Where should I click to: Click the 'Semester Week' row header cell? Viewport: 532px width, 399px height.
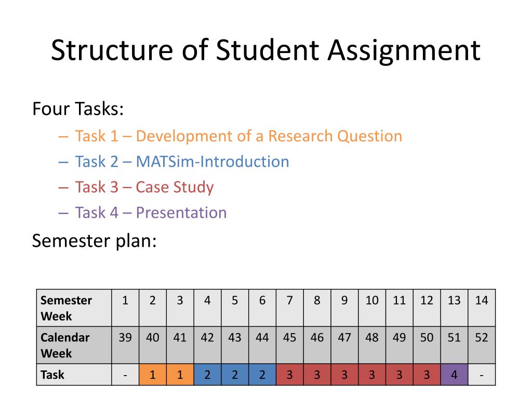[x=74, y=308]
